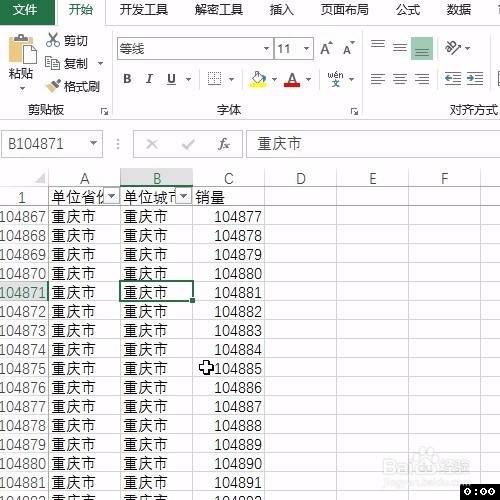This screenshot has height=500, width=500.
Task: Click the text orientation icon
Action: pos(453,48)
